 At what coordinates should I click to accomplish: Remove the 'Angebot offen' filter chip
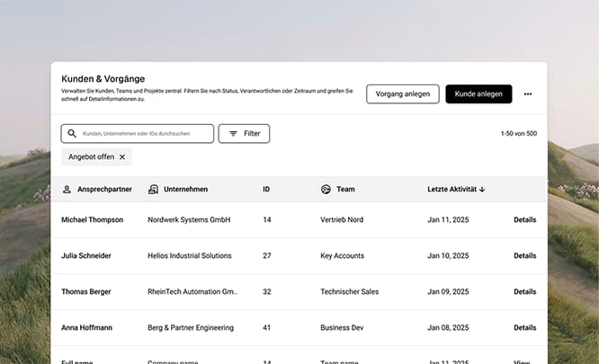pyautogui.click(x=122, y=157)
